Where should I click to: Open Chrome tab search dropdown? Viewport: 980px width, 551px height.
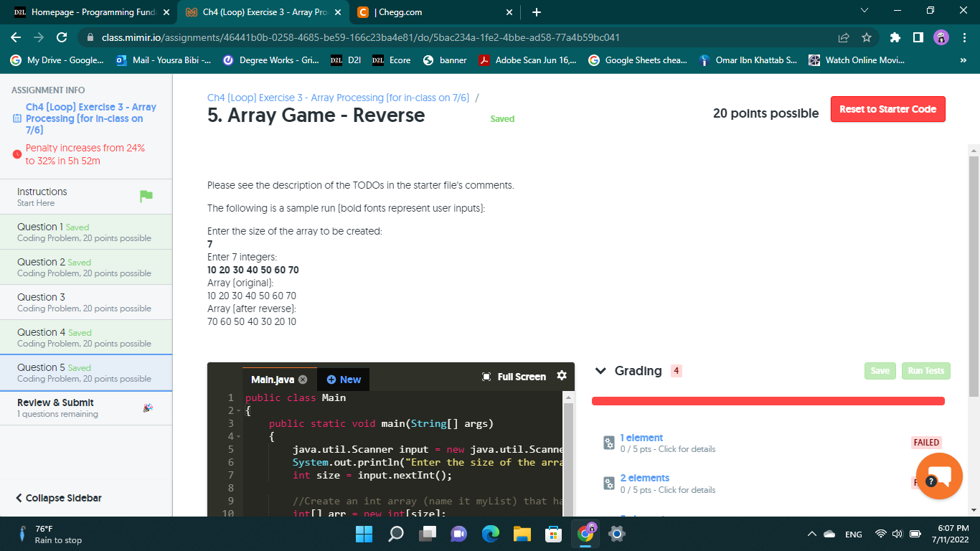(864, 11)
